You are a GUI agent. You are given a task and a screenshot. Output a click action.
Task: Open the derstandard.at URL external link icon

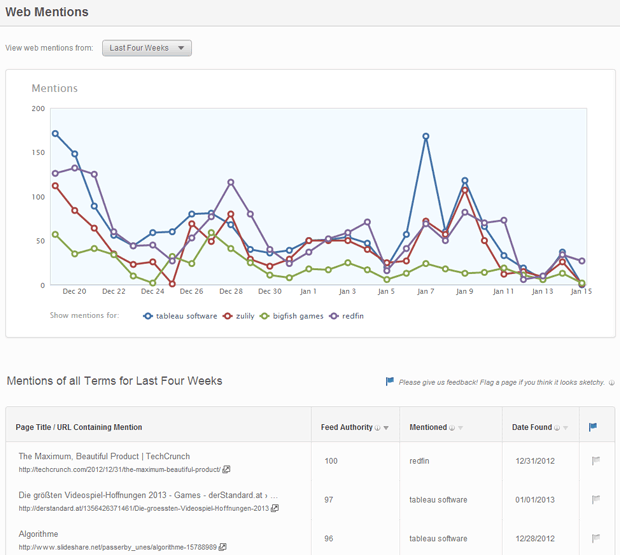[x=275, y=508]
